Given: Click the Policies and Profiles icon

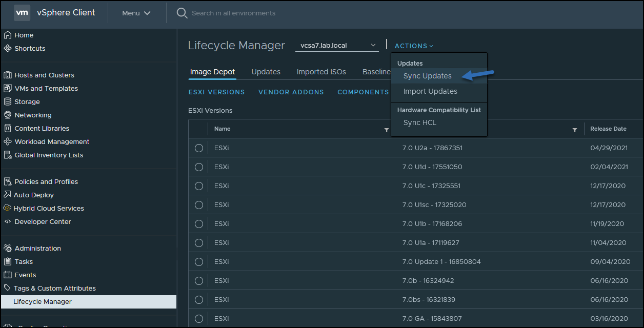Looking at the screenshot, I should [x=8, y=181].
